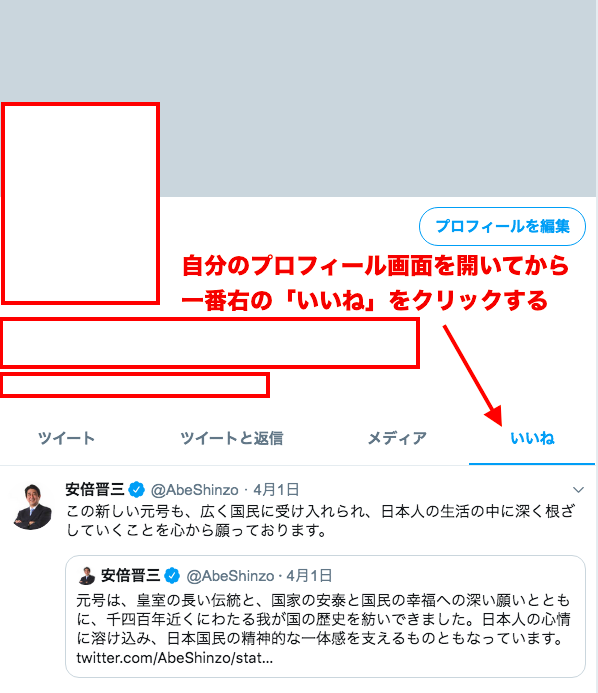Click the small avatar in quoted tweet
This screenshot has width=598, height=693.
pos(87,575)
